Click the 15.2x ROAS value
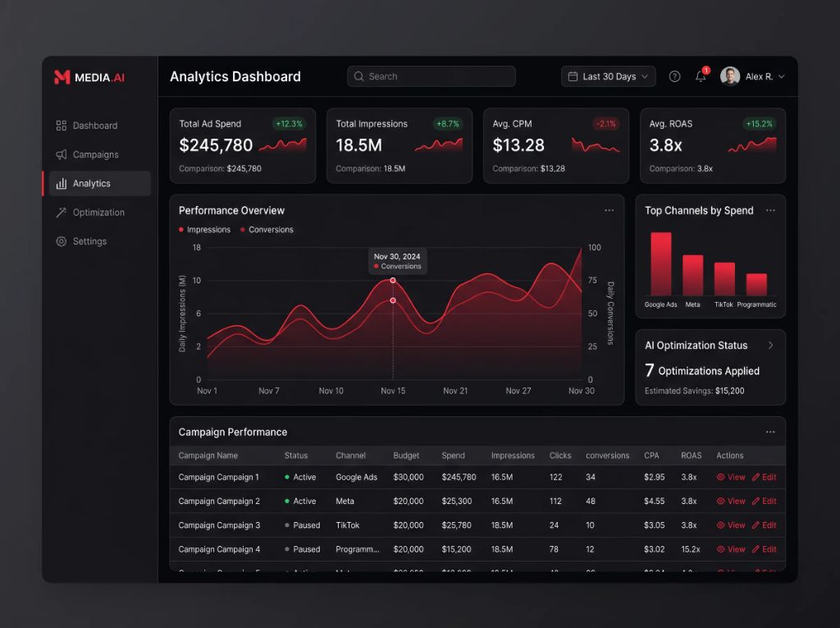 691,549
